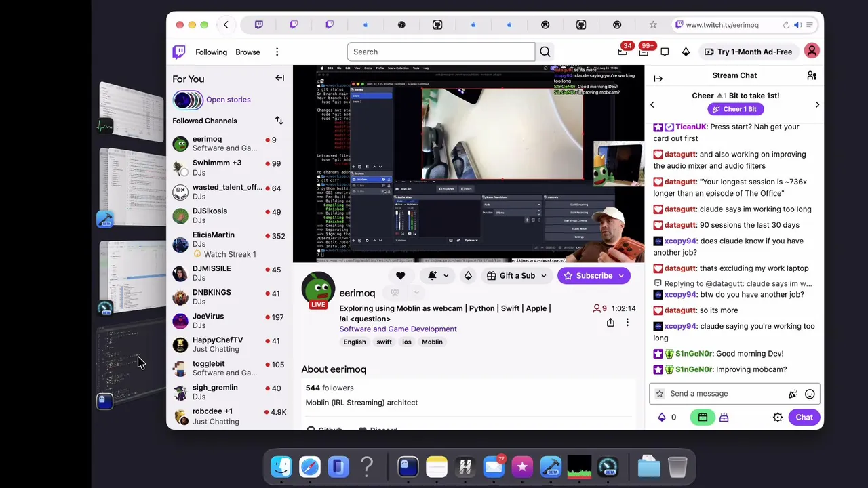This screenshot has width=868, height=488.
Task: Open the Community users icon in Stream Chat
Action: click(x=812, y=76)
